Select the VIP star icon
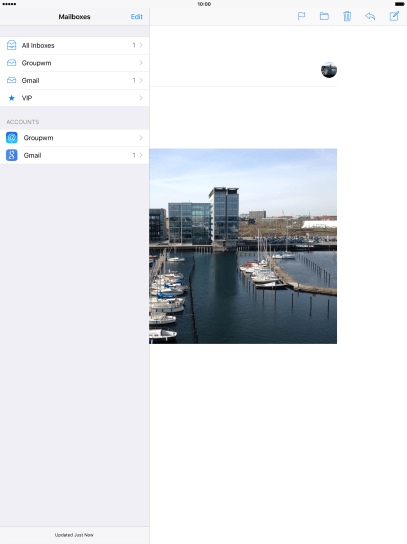Image resolution: width=407 pixels, height=544 pixels. pyautogui.click(x=11, y=98)
